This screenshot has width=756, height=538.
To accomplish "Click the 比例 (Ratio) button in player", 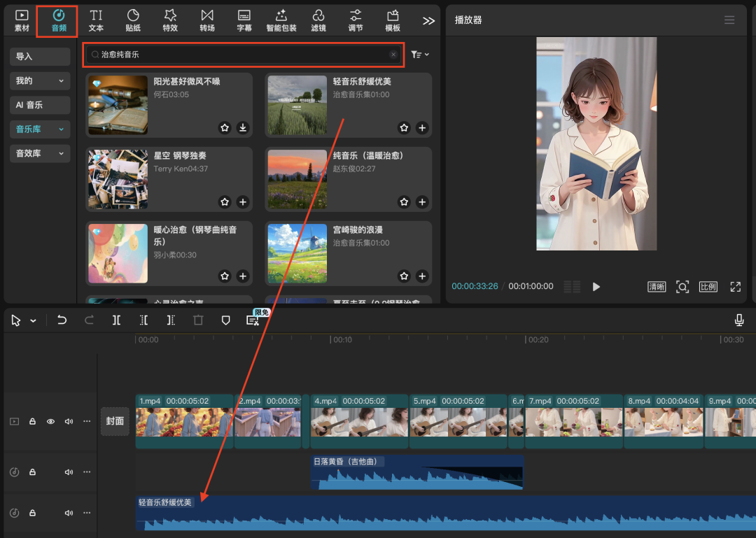I will (x=708, y=286).
